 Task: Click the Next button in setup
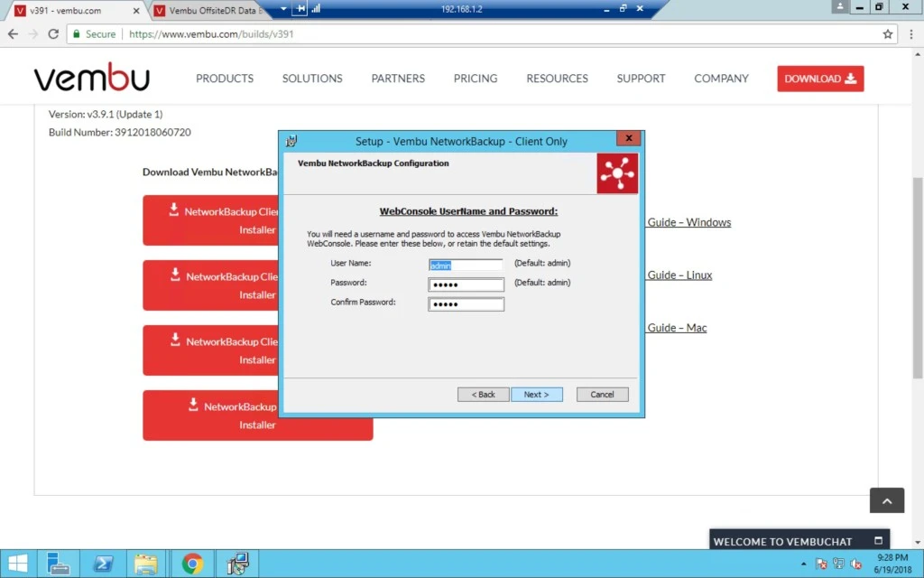[x=536, y=395]
